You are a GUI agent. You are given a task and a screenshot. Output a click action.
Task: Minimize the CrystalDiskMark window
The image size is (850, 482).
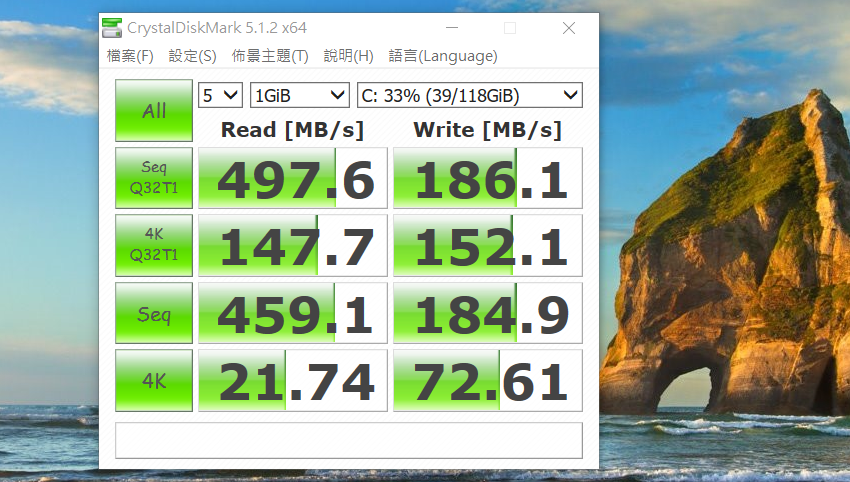tap(452, 28)
